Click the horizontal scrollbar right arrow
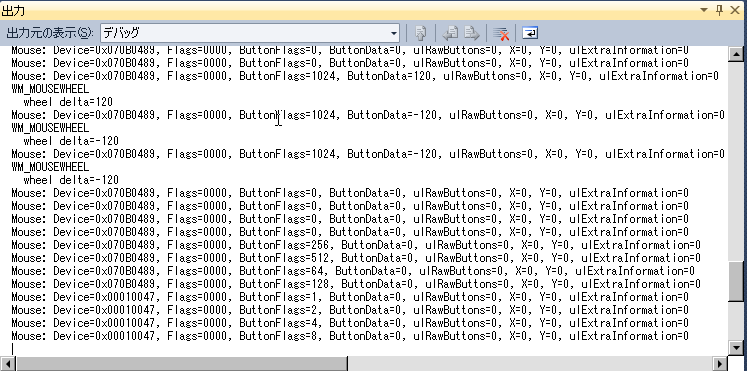 coord(720,363)
